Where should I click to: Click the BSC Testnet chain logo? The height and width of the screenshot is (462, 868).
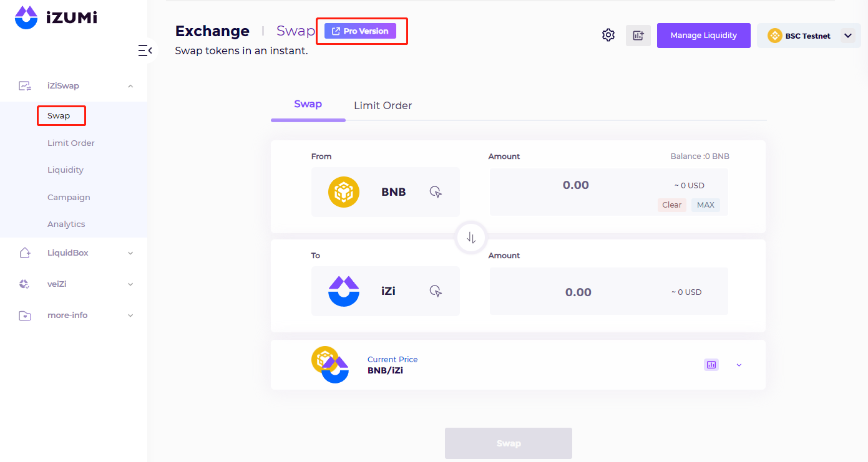[775, 36]
